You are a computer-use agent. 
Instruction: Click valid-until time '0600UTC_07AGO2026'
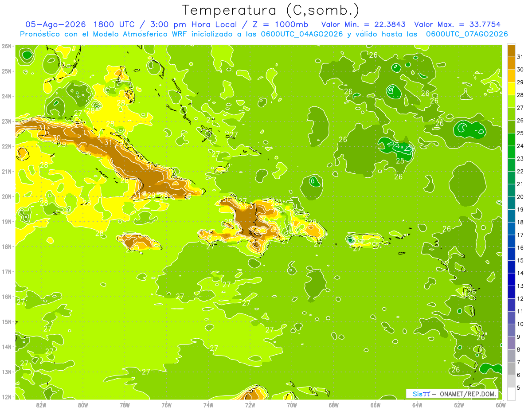click(467, 34)
